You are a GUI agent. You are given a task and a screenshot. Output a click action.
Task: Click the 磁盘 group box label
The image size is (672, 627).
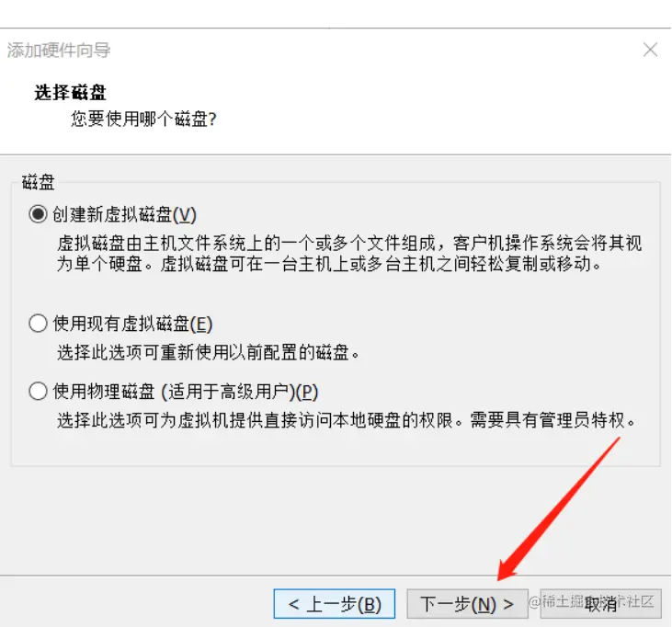tap(38, 182)
